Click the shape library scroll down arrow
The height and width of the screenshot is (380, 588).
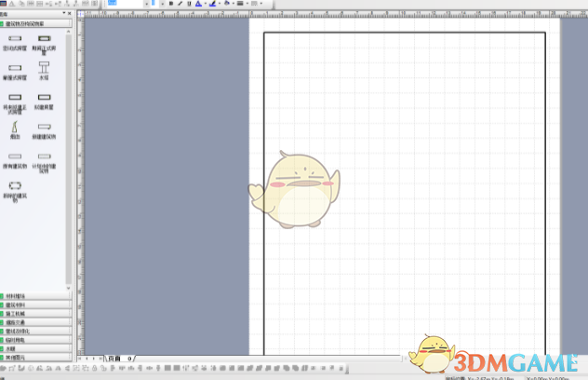tap(68, 288)
